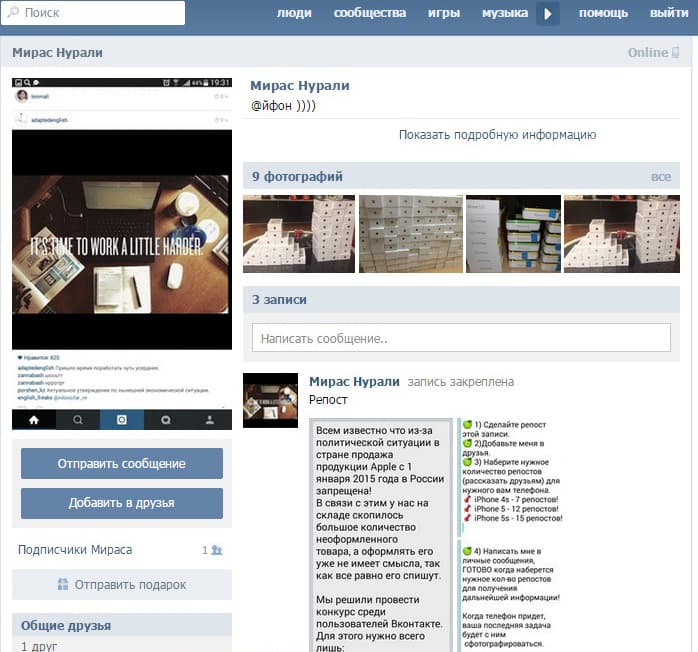Click Мирас Нурали name in pinned post
698x652 pixels.
coord(354,382)
